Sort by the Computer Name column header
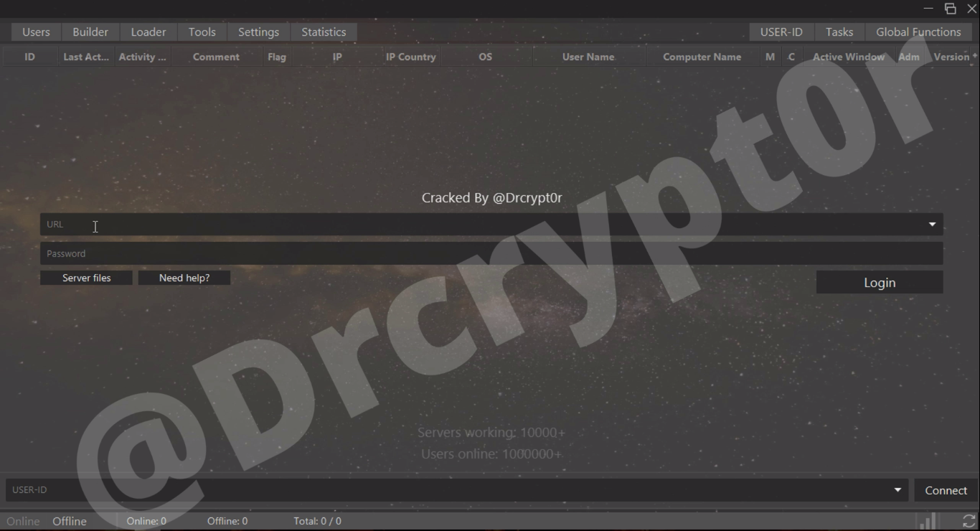980x531 pixels. [702, 57]
